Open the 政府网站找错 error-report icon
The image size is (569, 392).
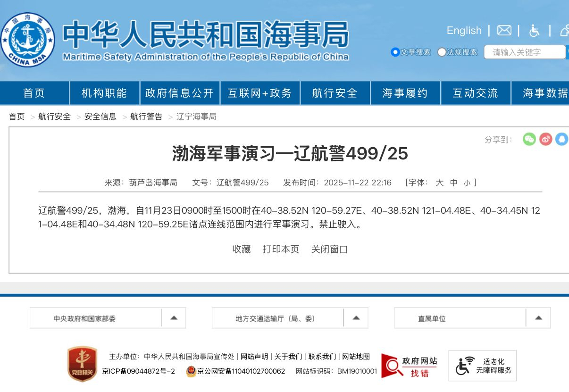[409, 366]
